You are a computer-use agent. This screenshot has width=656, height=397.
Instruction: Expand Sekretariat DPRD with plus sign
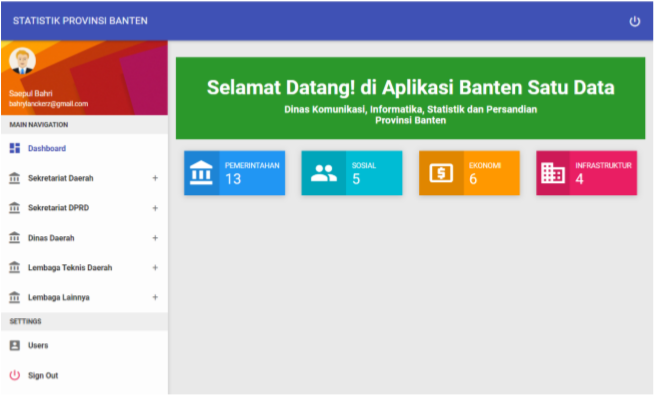pos(155,208)
